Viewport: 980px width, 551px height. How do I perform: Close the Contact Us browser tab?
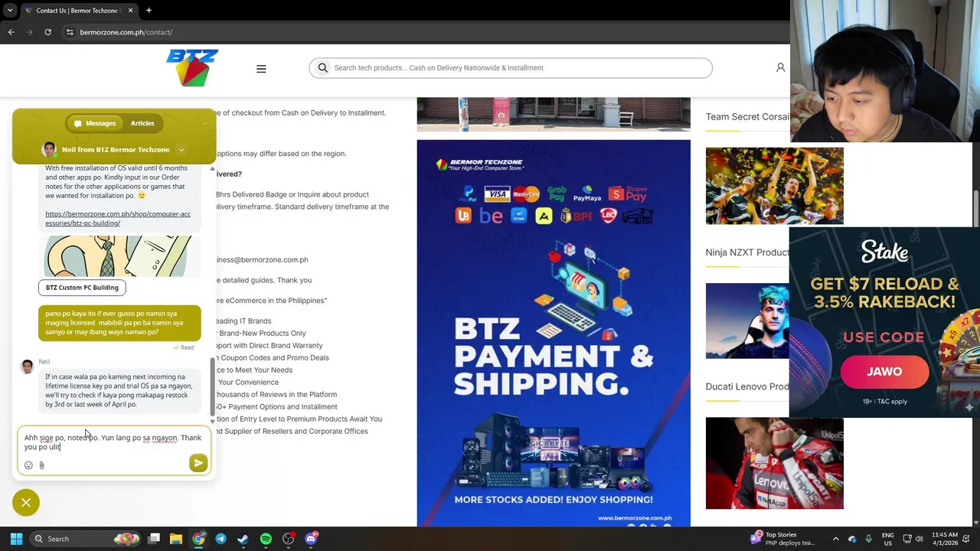tap(130, 11)
